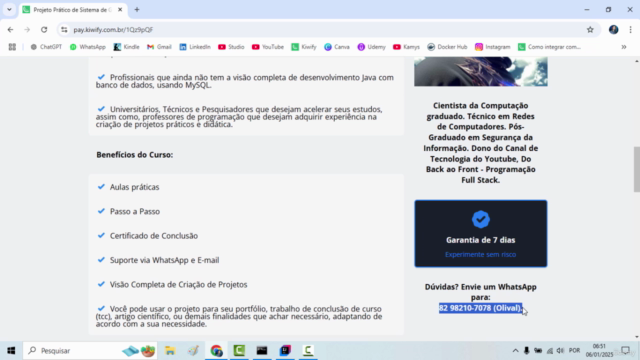Show hidden system tray icons

coord(515,351)
